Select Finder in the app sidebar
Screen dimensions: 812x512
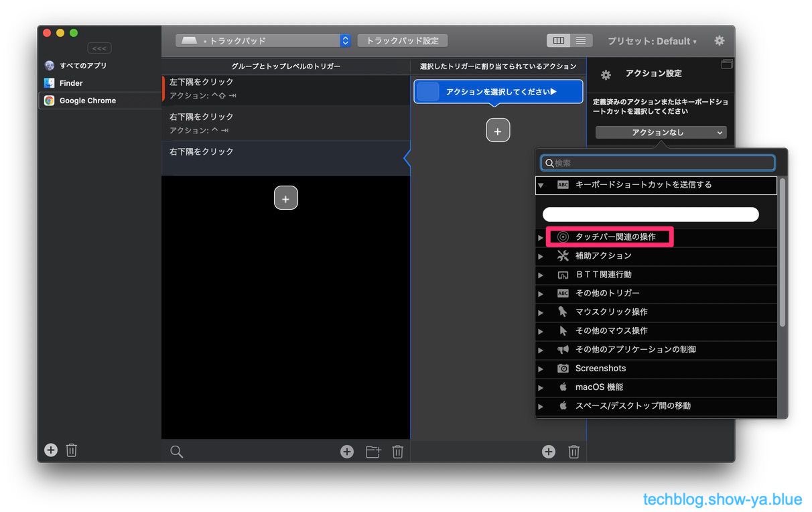(x=71, y=83)
